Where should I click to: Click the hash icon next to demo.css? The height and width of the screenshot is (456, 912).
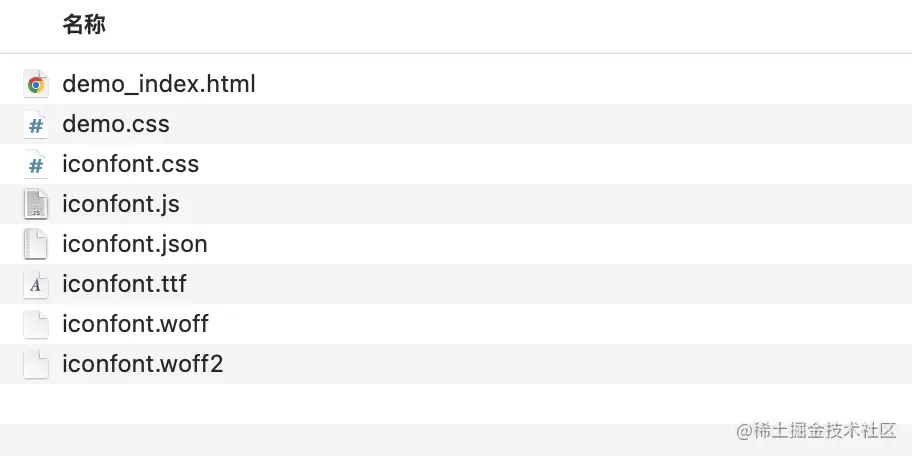[x=36, y=125]
